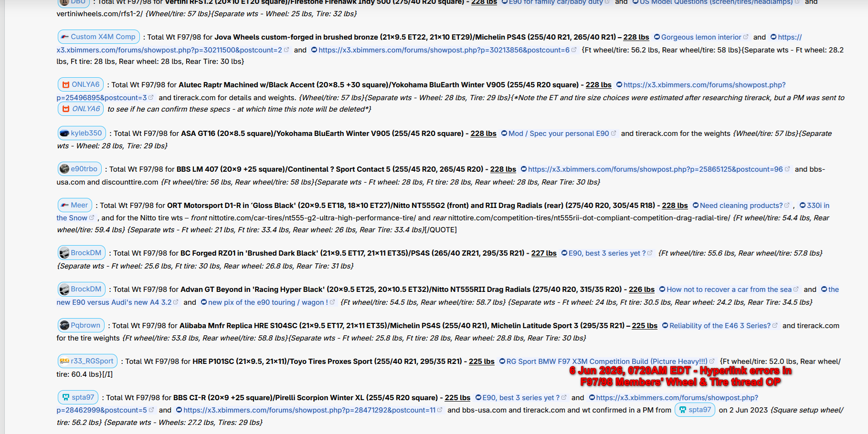Viewport: 868px width, 434px height.
Task: Click "228 lbs" in the Alutec Raptr entry
Action: [x=599, y=85]
